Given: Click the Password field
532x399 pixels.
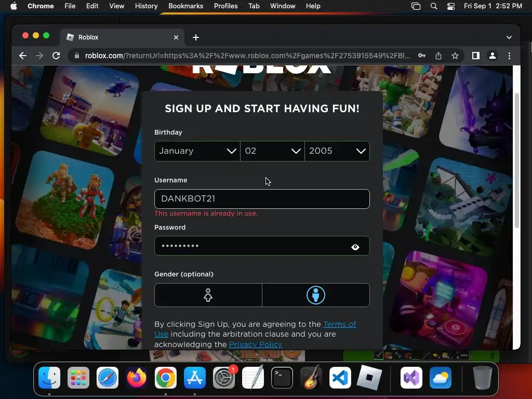Looking at the screenshot, I should pyautogui.click(x=262, y=246).
